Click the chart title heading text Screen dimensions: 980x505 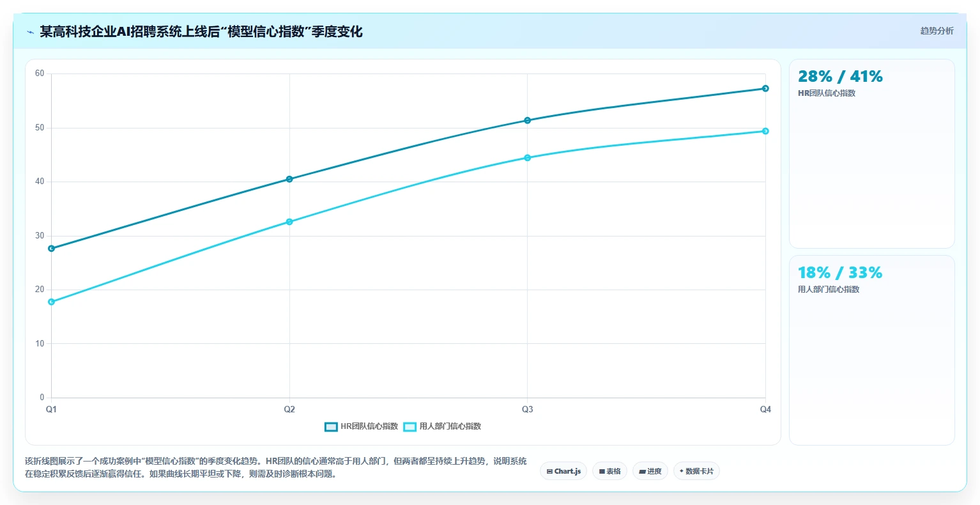click(201, 32)
